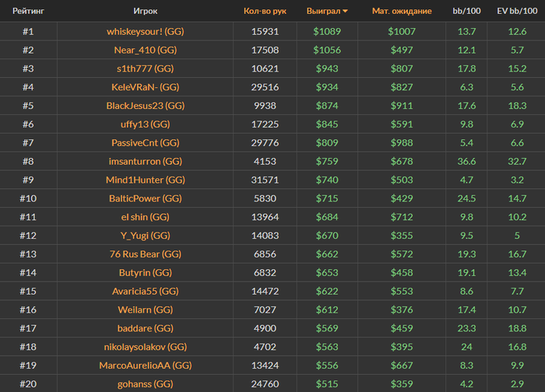The width and height of the screenshot is (545, 392).
Task: Sort by EV bb/100 column header
Action: [517, 12]
